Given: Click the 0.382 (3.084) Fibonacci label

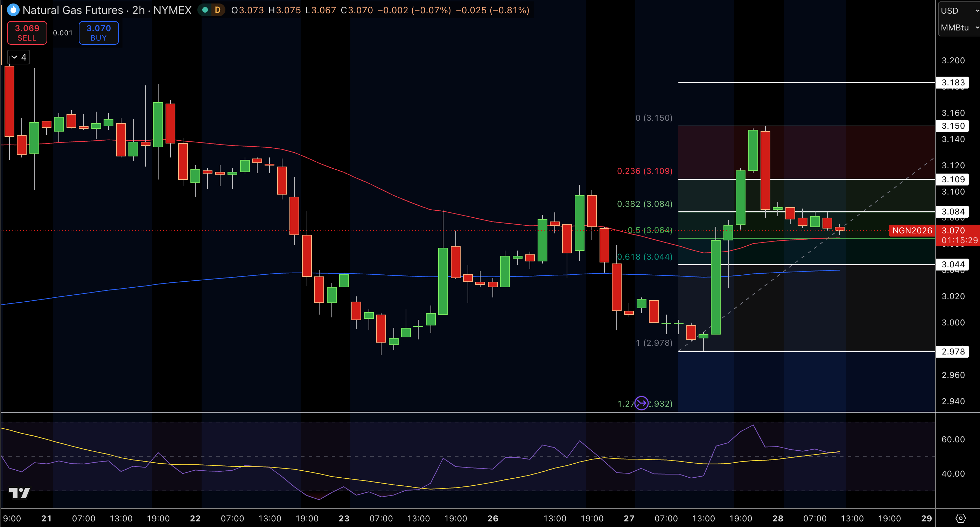Looking at the screenshot, I should pos(644,204).
